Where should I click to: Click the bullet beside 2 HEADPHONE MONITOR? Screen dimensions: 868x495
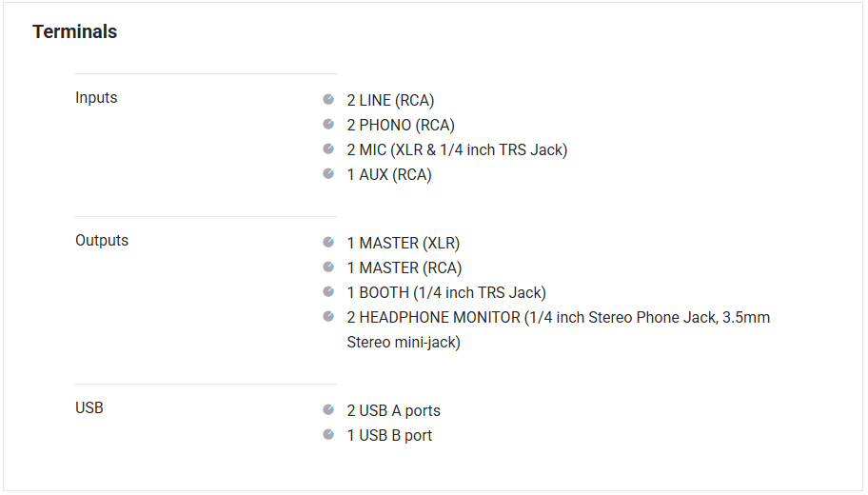[328, 317]
